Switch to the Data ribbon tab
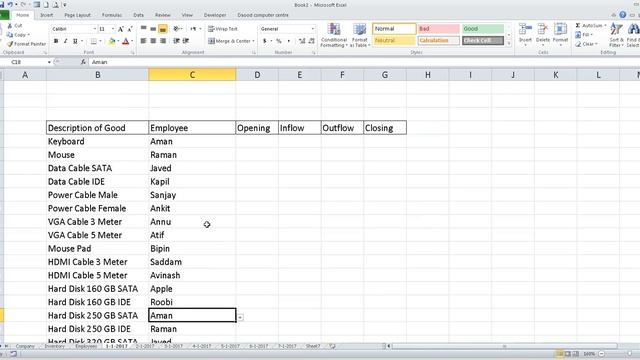The width and height of the screenshot is (640, 360). tap(138, 15)
